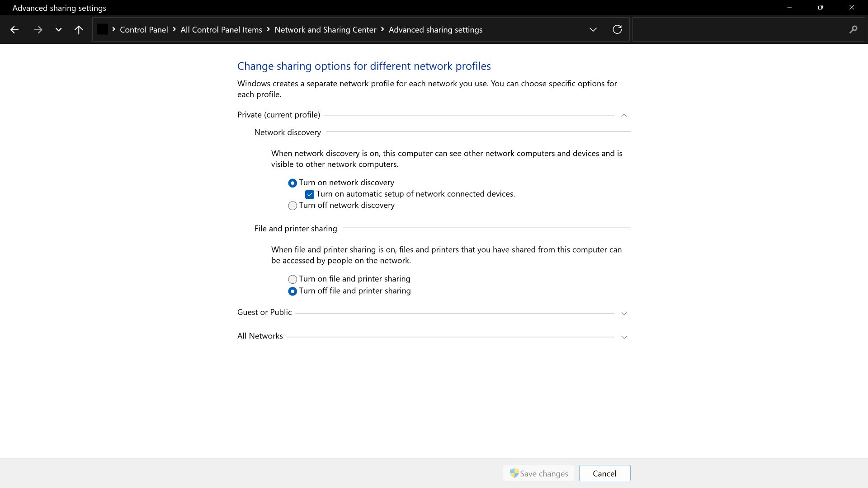
Task: Click the All Networks label
Action: point(260,336)
